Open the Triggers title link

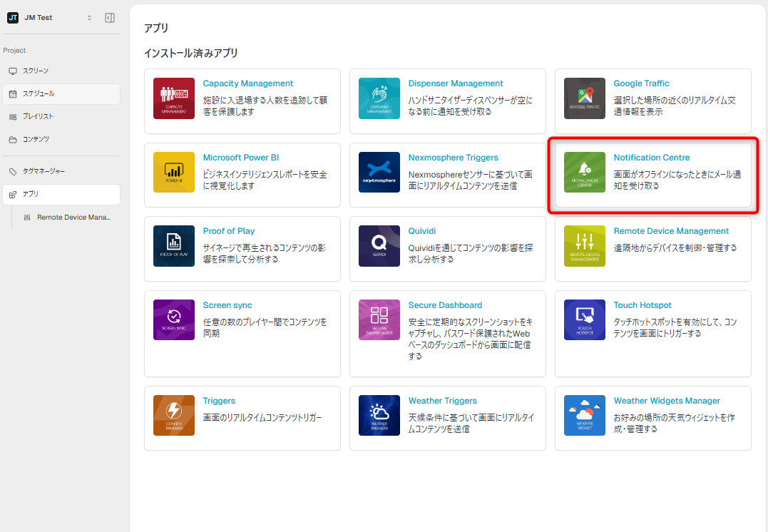pyautogui.click(x=219, y=400)
